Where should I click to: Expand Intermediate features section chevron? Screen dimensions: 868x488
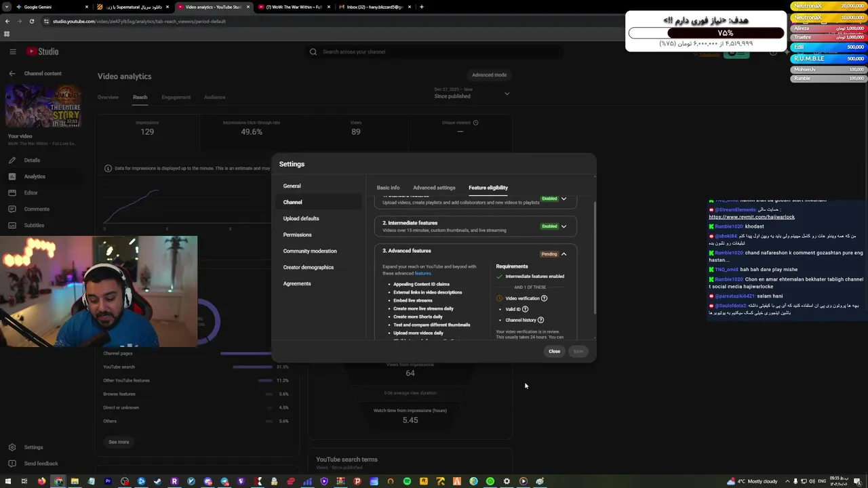tap(564, 226)
